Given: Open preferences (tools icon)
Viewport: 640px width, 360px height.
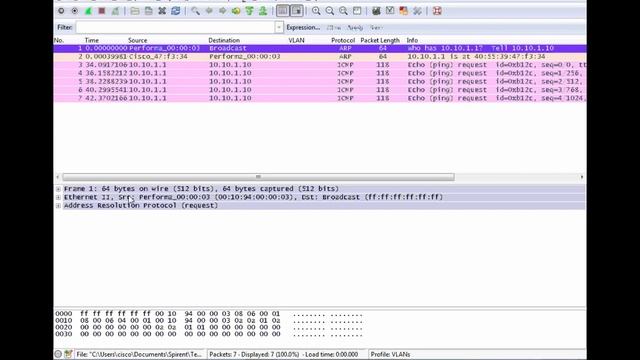Looking at the screenshot, I should click(417, 11).
